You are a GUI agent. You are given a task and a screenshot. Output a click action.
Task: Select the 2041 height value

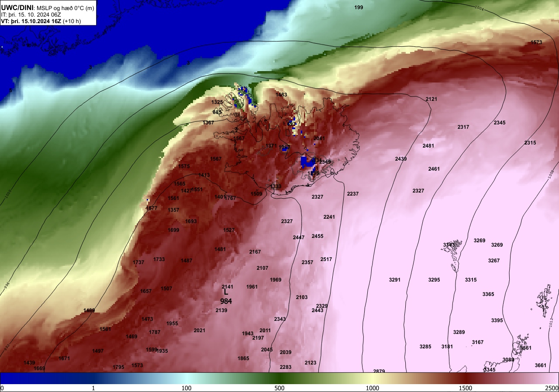coord(319,138)
